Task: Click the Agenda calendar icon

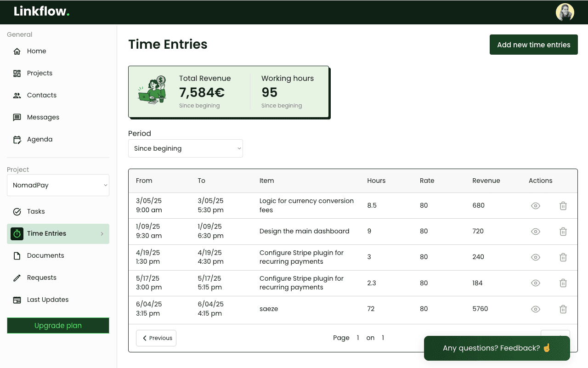Action: click(17, 139)
